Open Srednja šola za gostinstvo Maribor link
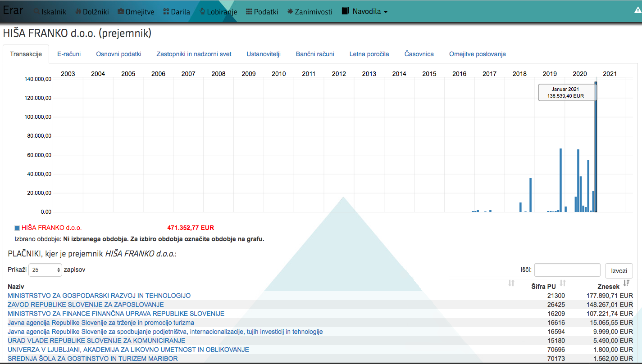 point(93,359)
